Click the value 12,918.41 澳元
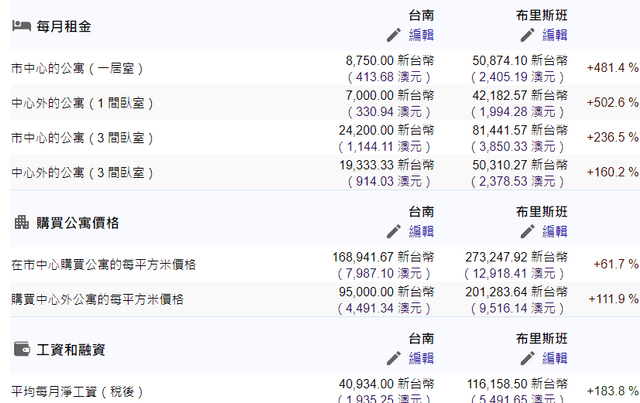 tap(514, 273)
